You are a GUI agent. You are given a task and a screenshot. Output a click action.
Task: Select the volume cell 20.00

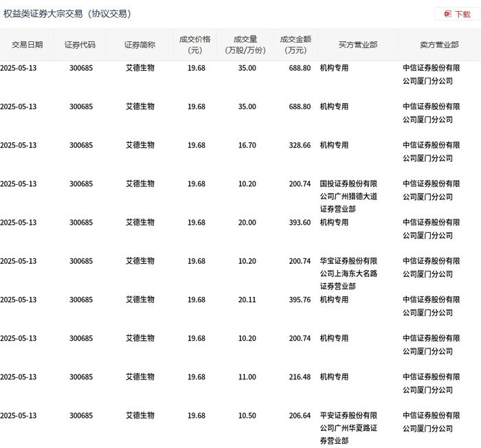pos(247,223)
